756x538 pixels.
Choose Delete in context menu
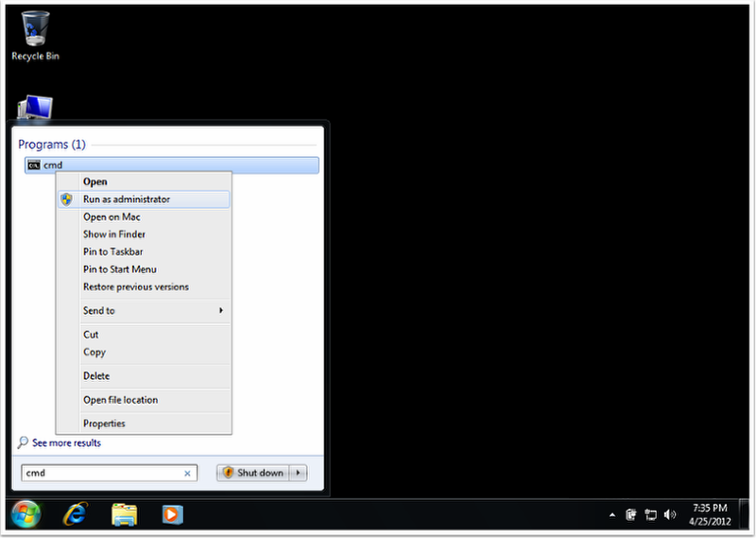pos(144,376)
